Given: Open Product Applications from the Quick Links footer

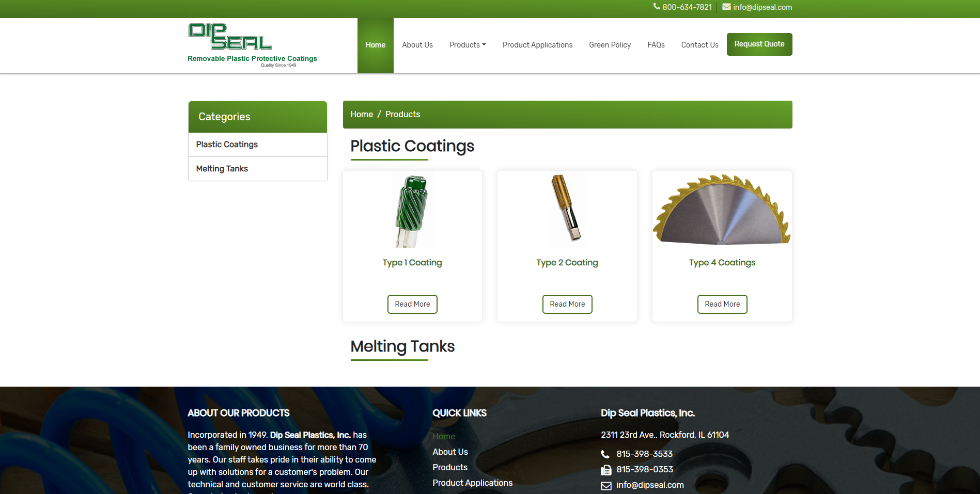Looking at the screenshot, I should point(472,483).
